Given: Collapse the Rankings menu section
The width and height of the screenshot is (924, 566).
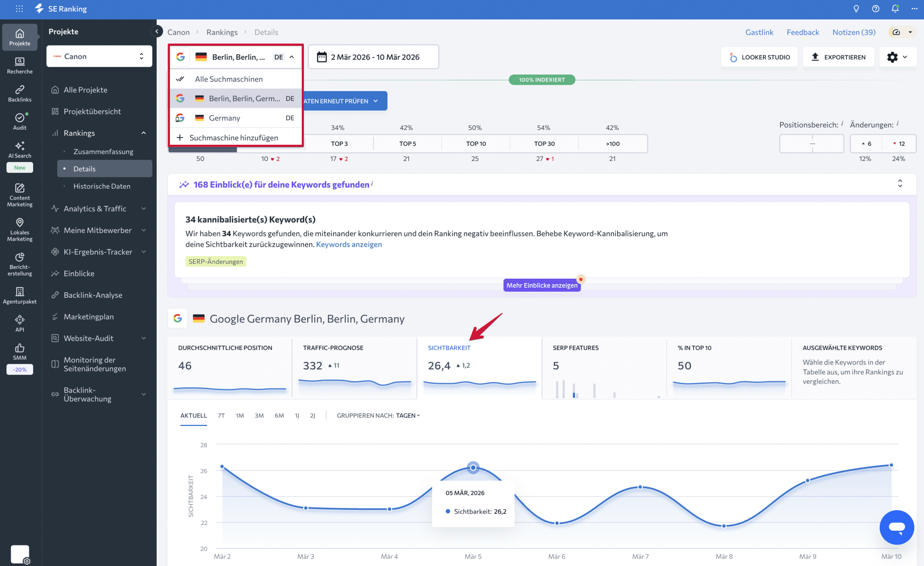Looking at the screenshot, I should (x=143, y=133).
